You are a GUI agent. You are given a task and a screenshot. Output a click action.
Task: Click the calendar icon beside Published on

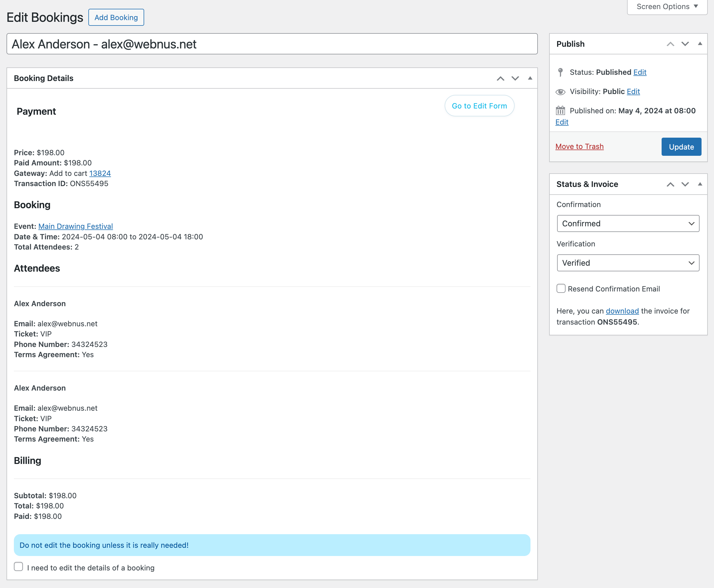coord(560,111)
